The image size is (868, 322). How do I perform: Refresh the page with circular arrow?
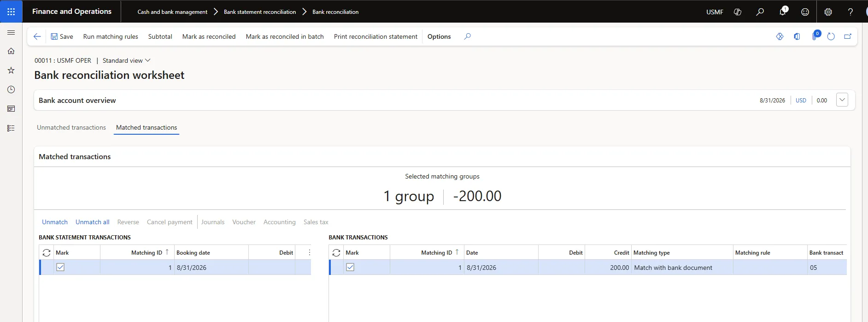coord(831,36)
